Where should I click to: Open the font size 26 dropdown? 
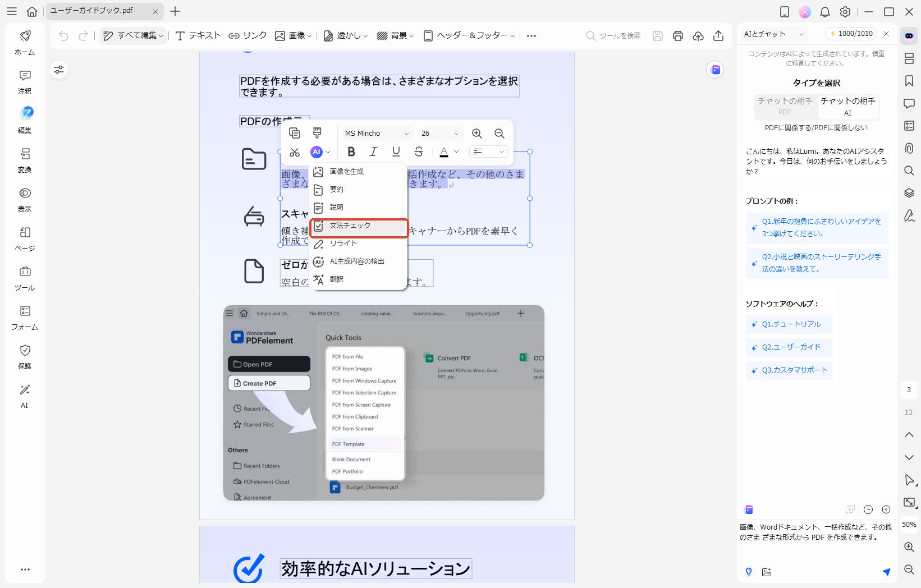tap(439, 133)
